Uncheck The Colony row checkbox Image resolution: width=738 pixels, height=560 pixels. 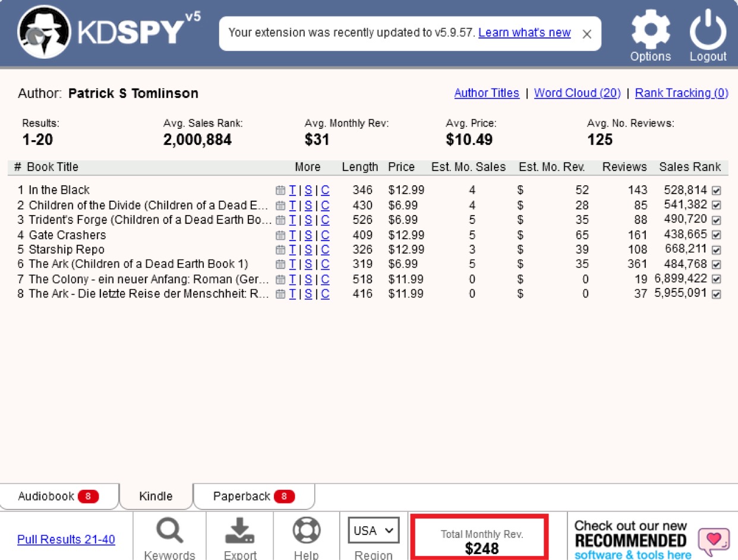coord(716,279)
